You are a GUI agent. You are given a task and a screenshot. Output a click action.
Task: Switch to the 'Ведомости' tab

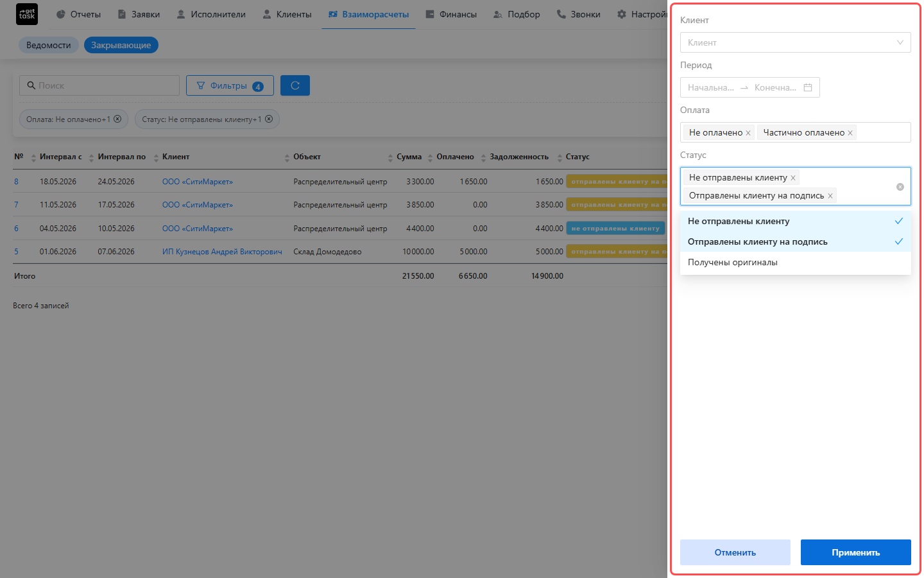click(49, 45)
